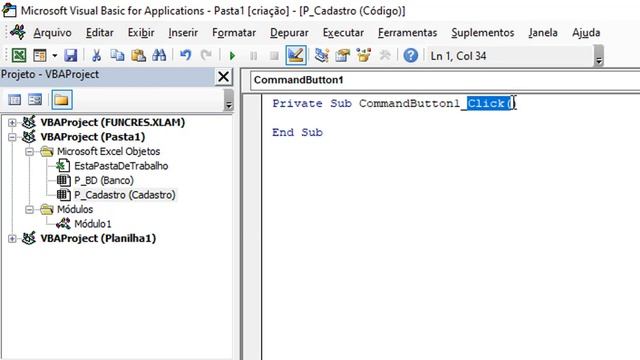This screenshot has width=640, height=360.
Task: Click the End Sub line in code
Action: click(x=298, y=132)
